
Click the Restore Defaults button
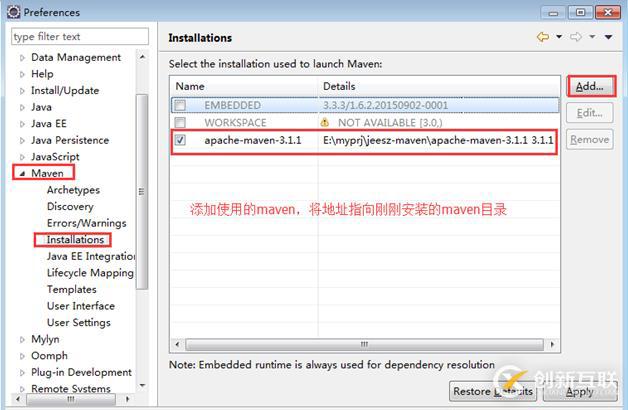click(493, 391)
